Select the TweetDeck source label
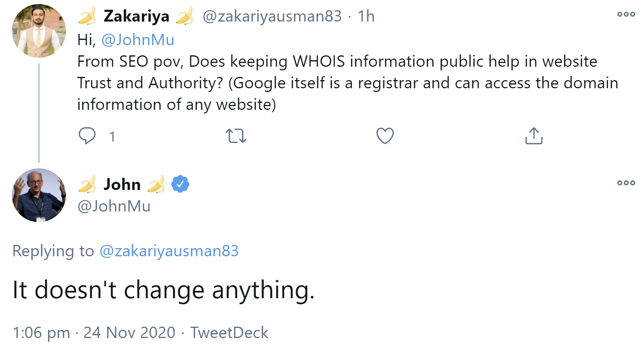This screenshot has height=347, width=644. [x=229, y=332]
